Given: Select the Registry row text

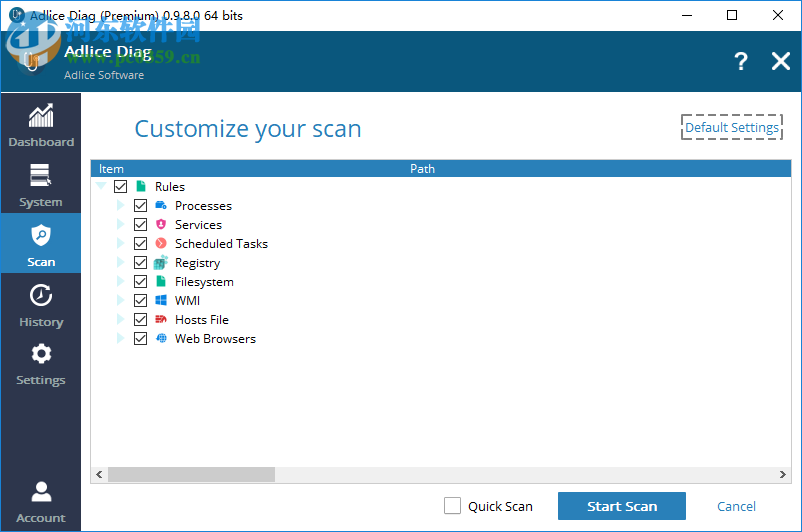Looking at the screenshot, I should pyautogui.click(x=197, y=263).
